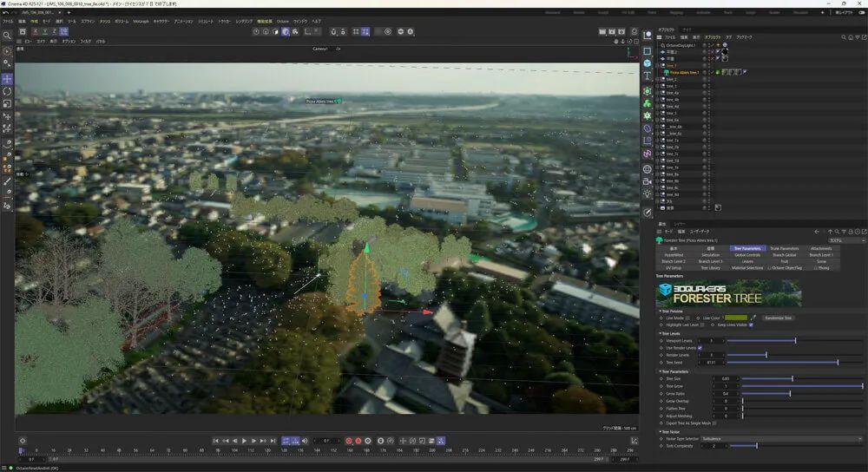The width and height of the screenshot is (868, 472).
Task: Click the Text object icon in the side palette
Action: [x=648, y=76]
